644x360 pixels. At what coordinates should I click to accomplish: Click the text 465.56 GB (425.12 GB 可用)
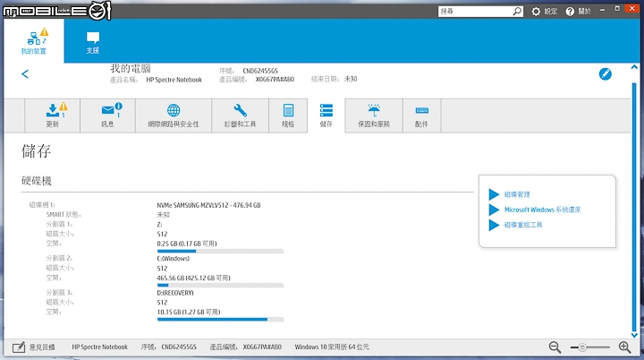[x=193, y=279]
